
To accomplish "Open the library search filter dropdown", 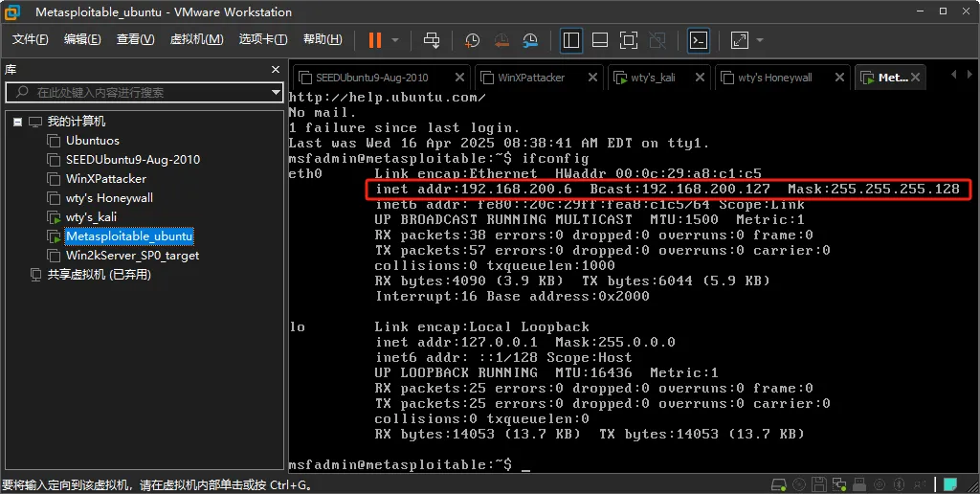I will tap(277, 93).
